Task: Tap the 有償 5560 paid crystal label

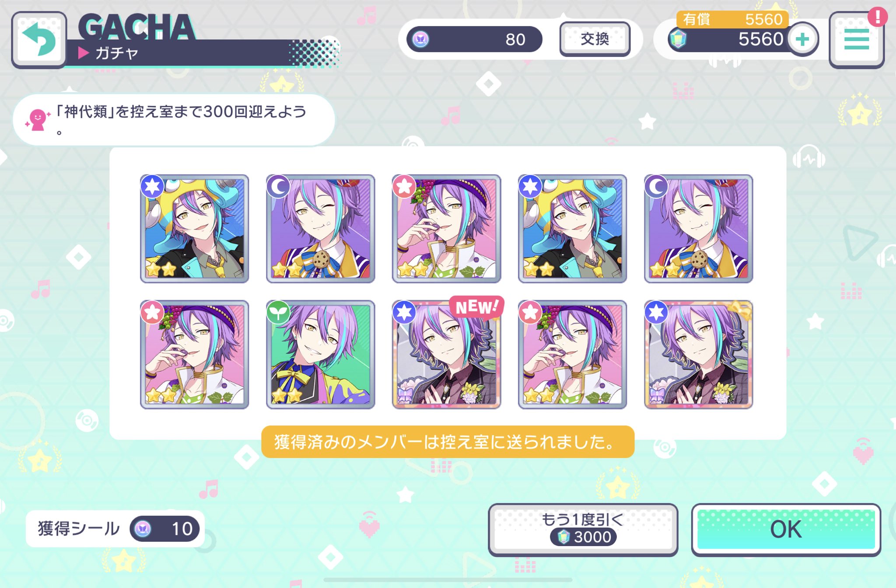Action: [x=732, y=19]
